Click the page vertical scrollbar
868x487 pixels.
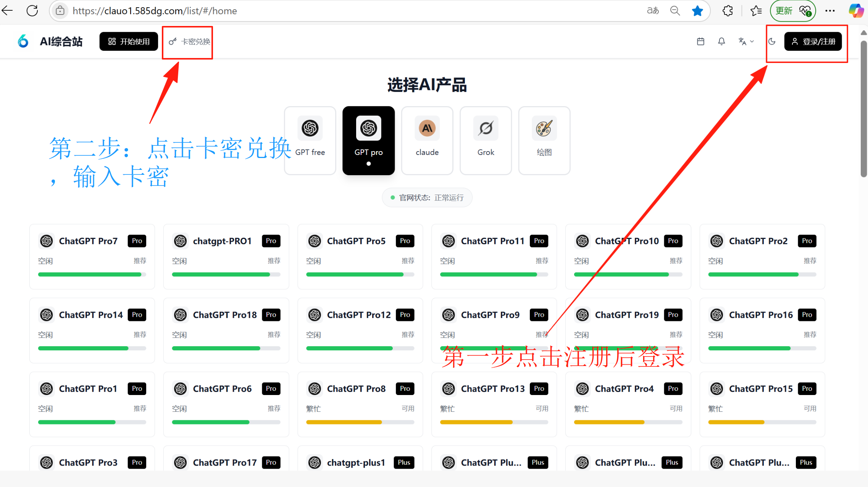[x=864, y=109]
